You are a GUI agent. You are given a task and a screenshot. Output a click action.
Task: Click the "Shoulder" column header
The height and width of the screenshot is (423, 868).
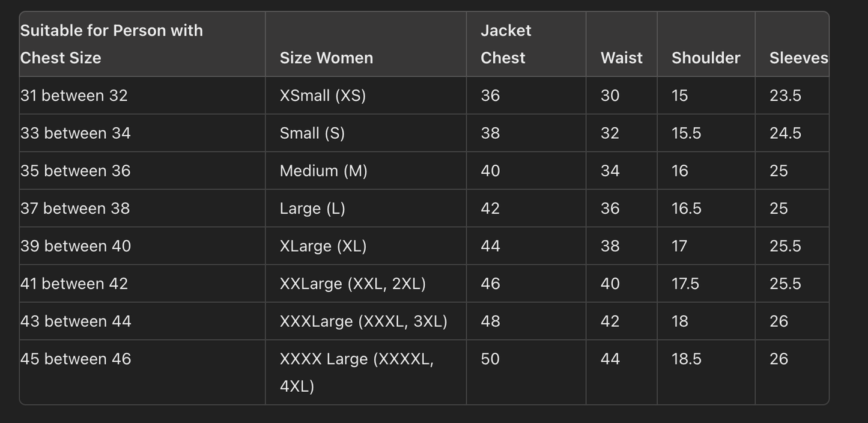(705, 58)
